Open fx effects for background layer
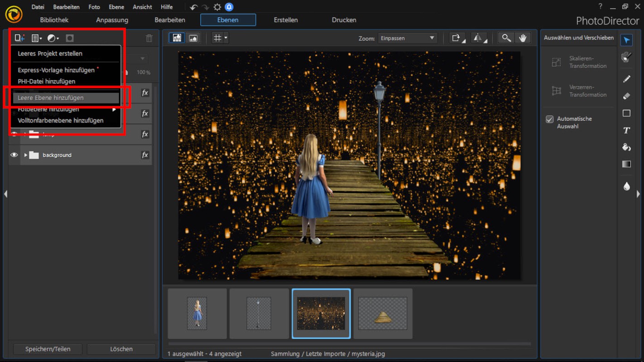 (145, 155)
